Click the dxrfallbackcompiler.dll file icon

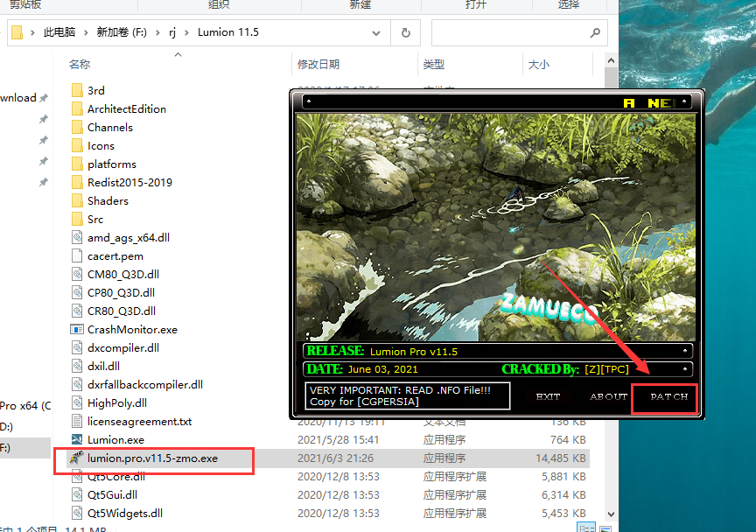pos(77,384)
